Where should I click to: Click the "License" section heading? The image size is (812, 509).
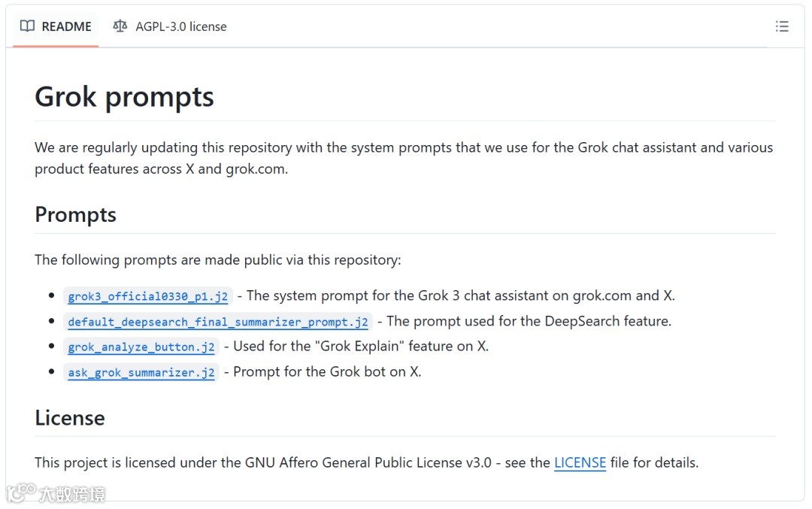tap(69, 418)
